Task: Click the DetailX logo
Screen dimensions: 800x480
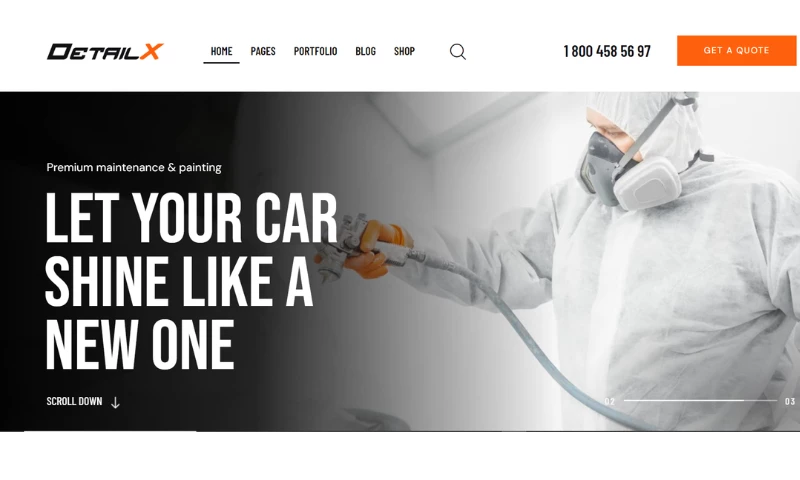Action: pos(105,52)
